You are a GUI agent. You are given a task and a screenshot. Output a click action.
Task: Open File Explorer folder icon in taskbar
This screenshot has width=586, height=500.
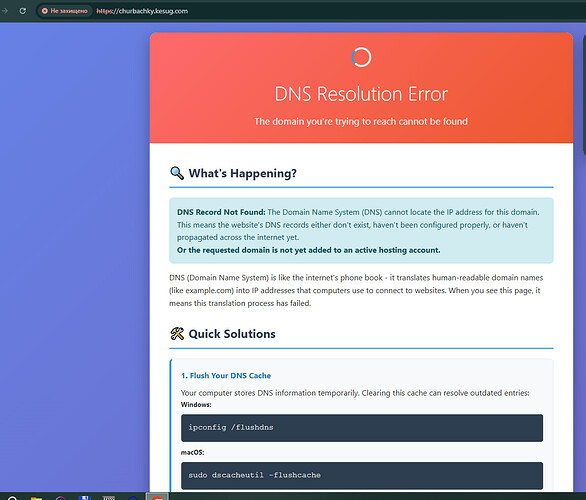[x=36, y=498]
